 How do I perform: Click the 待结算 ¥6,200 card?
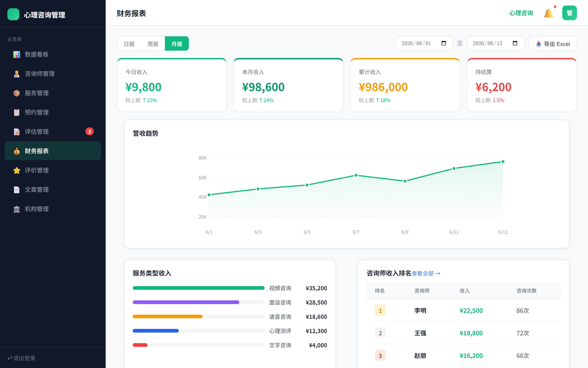[522, 85]
